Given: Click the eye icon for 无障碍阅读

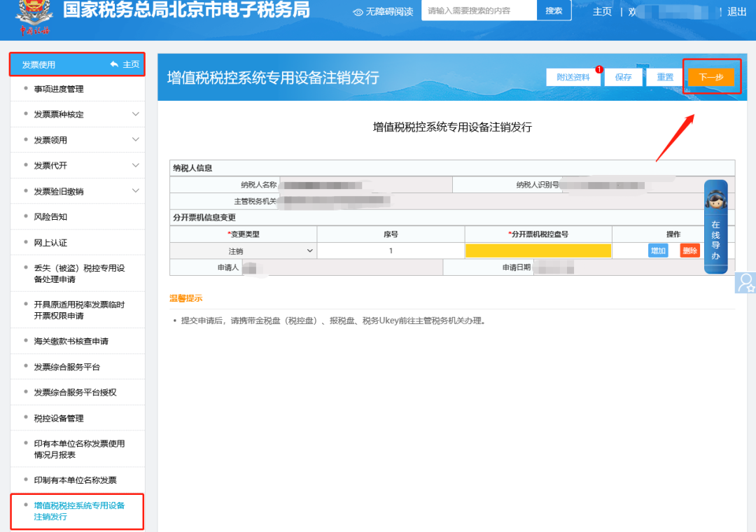Looking at the screenshot, I should coord(358,12).
